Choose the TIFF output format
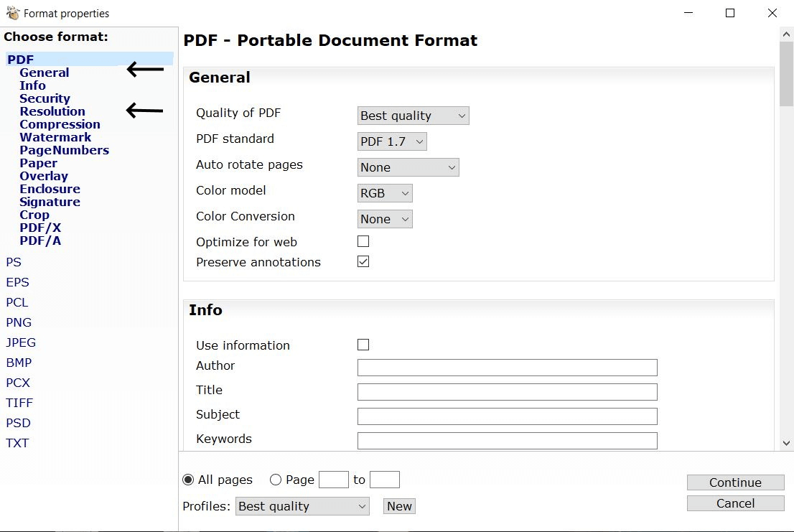794x532 pixels. [x=19, y=403]
